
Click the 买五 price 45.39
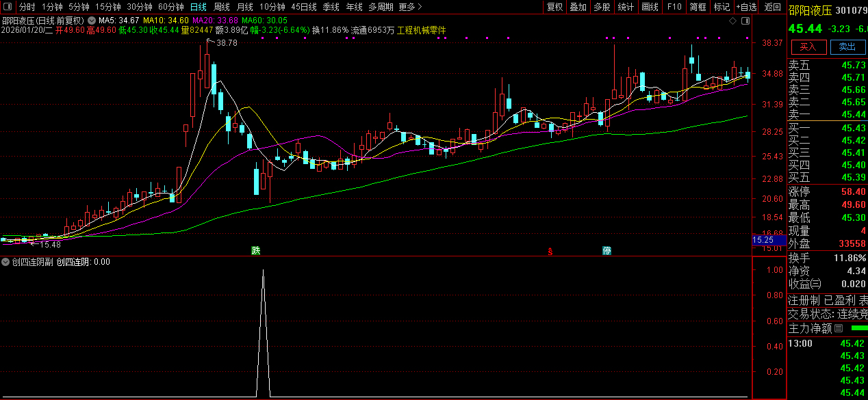[854, 177]
